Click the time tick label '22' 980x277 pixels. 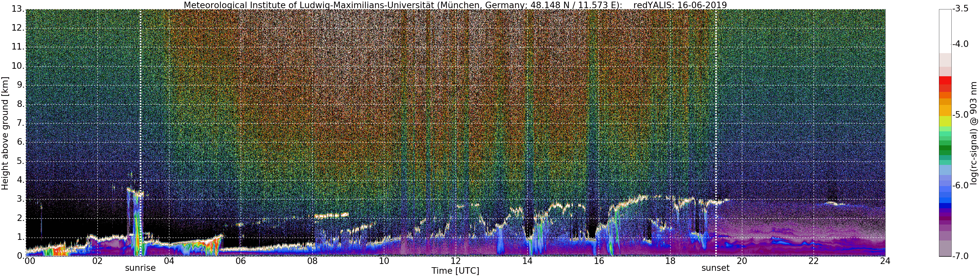(x=813, y=261)
